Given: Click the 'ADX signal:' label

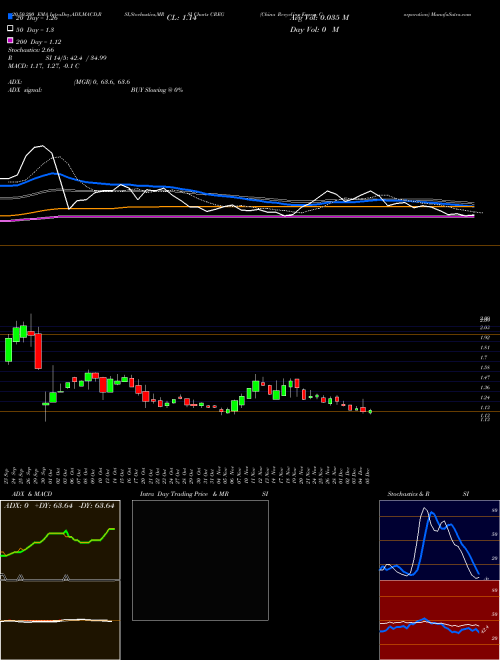Looking at the screenshot, I should coord(24,90).
